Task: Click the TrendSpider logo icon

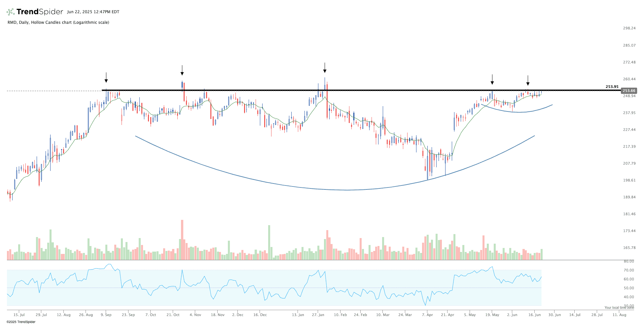Action: [x=11, y=12]
